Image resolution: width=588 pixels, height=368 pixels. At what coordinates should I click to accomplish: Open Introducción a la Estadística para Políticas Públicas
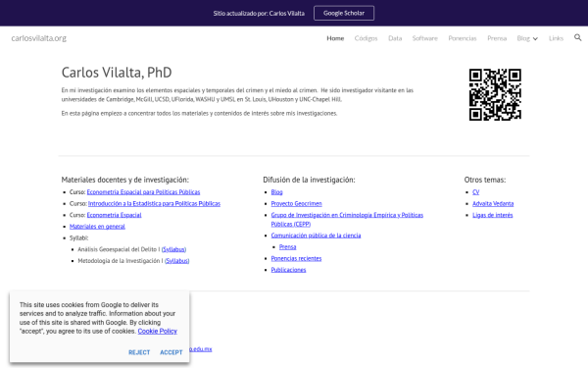154,203
